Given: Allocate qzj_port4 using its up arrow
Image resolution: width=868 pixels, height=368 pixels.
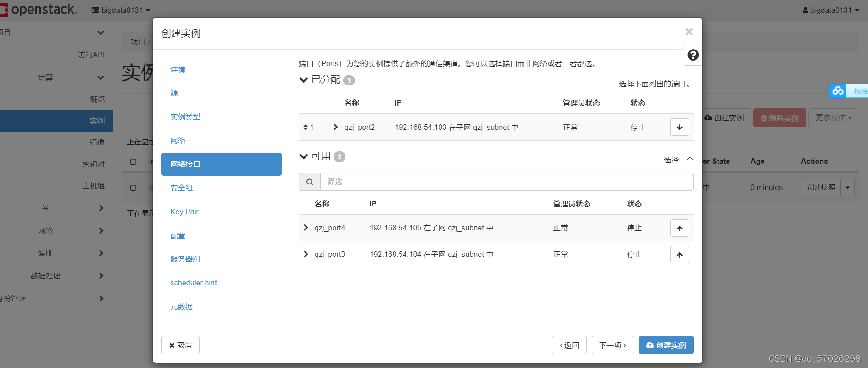Looking at the screenshot, I should tap(679, 228).
